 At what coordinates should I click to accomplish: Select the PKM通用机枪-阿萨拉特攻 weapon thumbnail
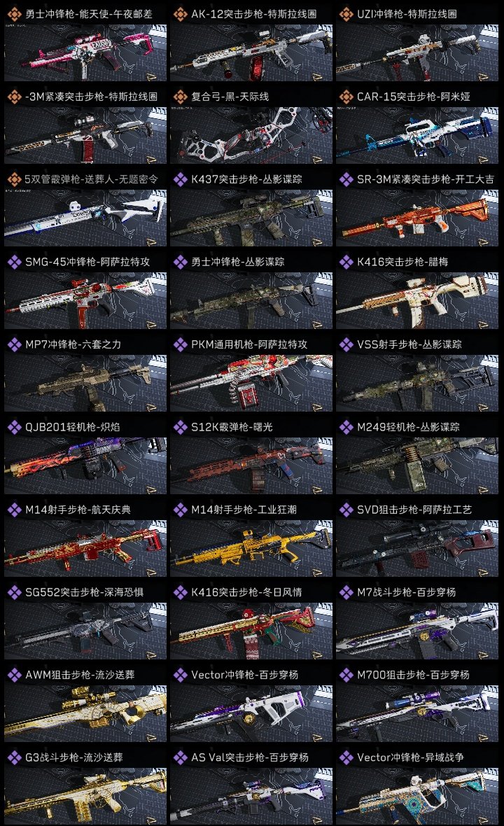click(x=251, y=383)
